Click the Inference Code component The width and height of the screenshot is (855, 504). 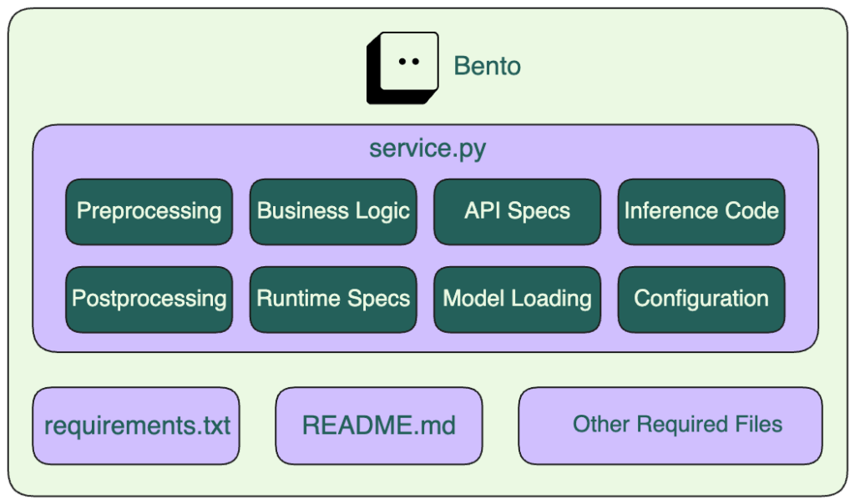coord(701,211)
